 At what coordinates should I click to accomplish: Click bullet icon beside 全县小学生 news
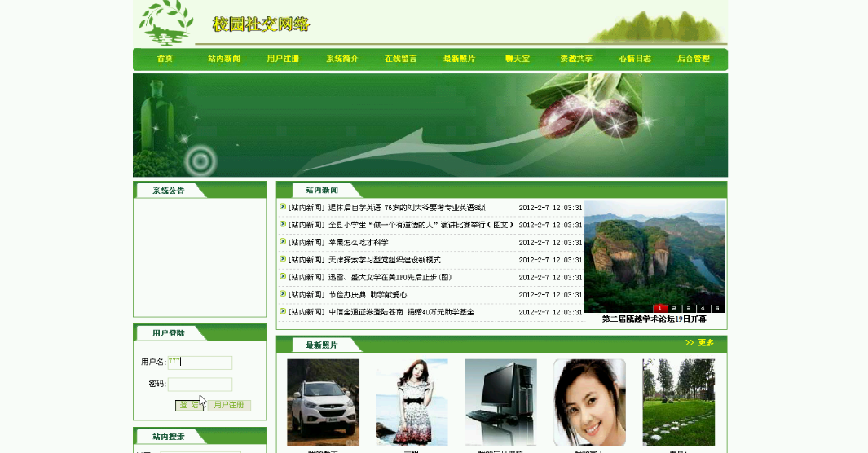point(282,224)
